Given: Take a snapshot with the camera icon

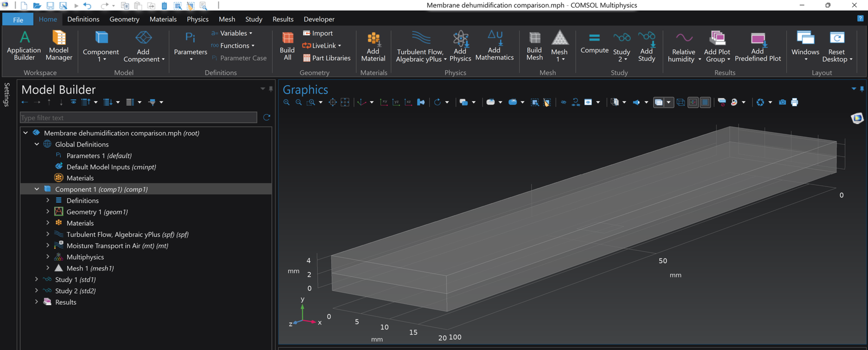Looking at the screenshot, I should [x=782, y=102].
